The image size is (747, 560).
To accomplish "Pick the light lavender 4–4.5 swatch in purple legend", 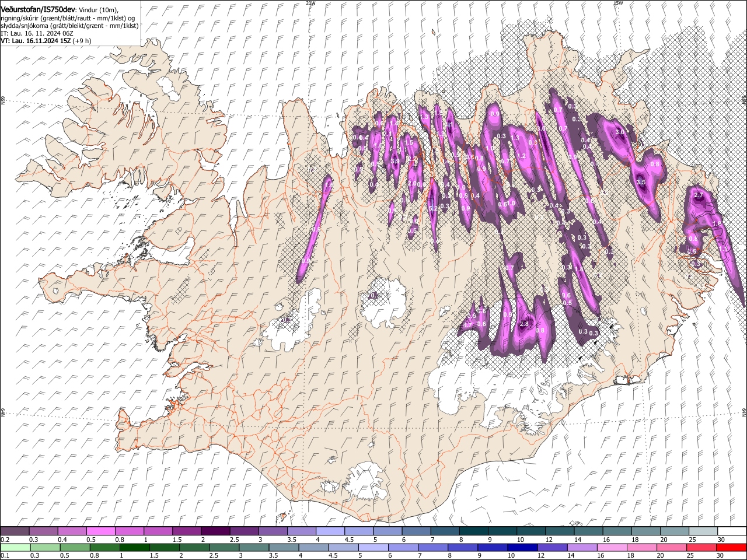I will 330,531.
